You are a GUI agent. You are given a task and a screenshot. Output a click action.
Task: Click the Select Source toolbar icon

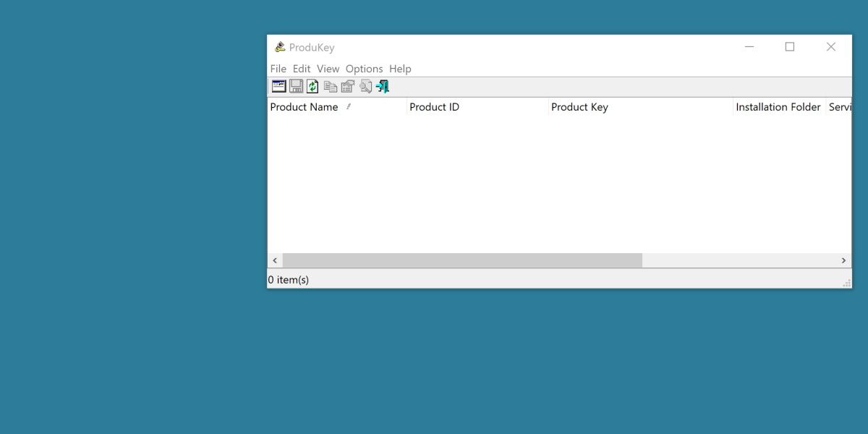[278, 87]
